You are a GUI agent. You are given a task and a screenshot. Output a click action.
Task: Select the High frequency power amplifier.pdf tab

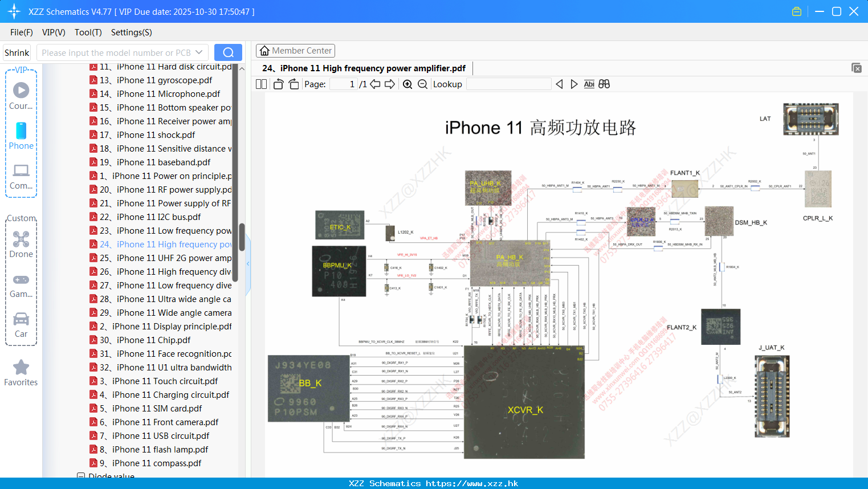coord(364,68)
